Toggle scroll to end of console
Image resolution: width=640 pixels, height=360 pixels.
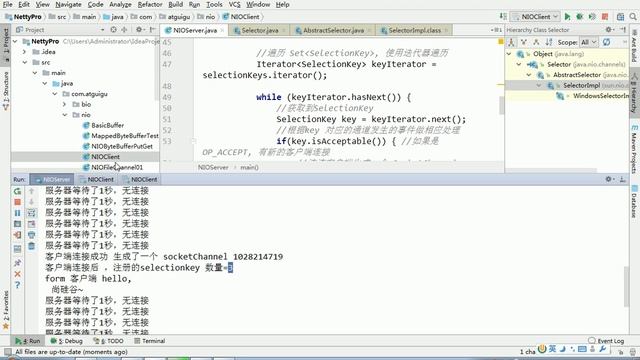[x=31, y=224]
